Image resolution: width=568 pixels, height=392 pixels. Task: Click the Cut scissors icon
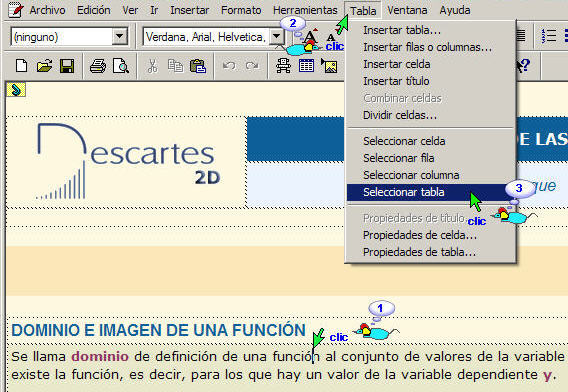(153, 66)
